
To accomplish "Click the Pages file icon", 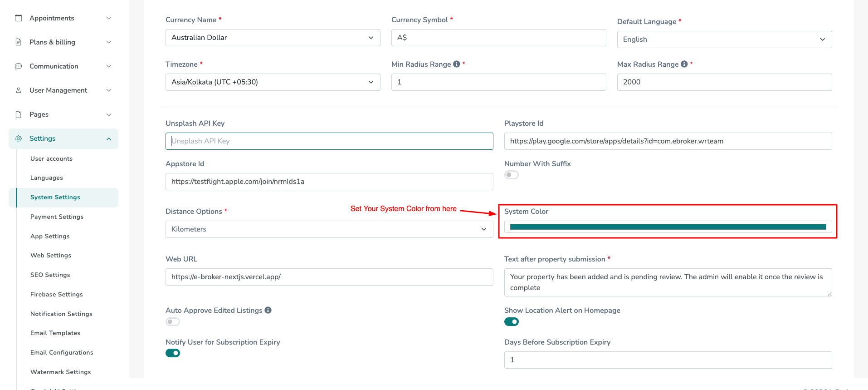I will pos(19,114).
